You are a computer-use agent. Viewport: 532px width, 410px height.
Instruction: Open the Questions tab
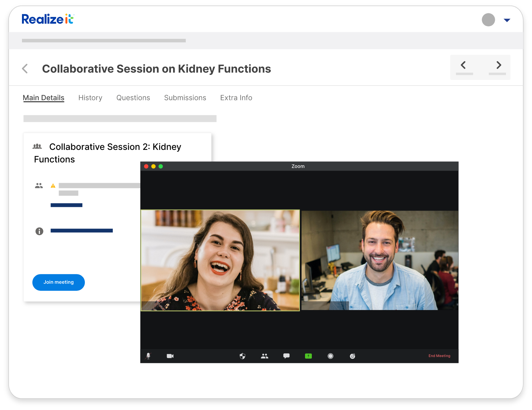133,98
